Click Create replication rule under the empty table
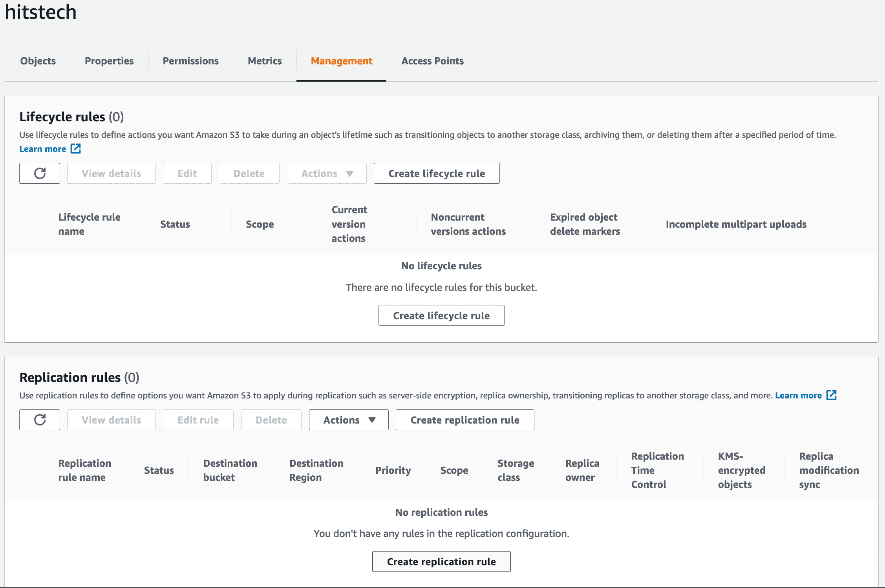This screenshot has width=885, height=588. [441, 561]
